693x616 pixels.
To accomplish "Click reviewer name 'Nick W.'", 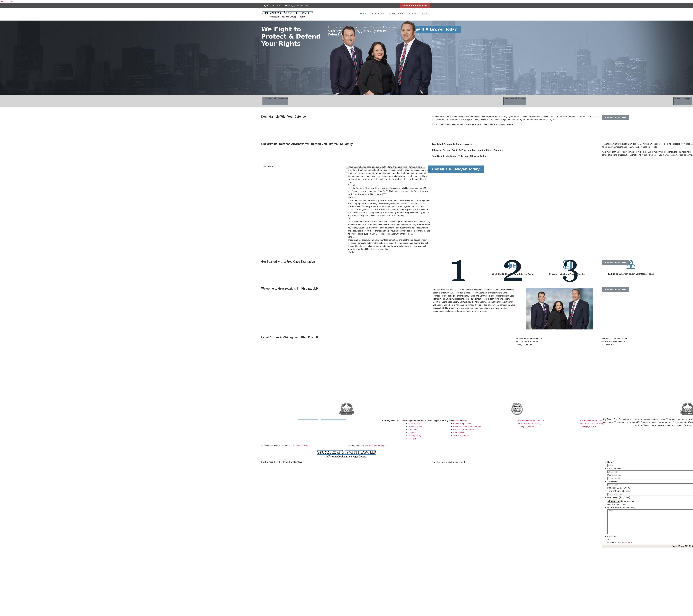I will pos(351,252).
